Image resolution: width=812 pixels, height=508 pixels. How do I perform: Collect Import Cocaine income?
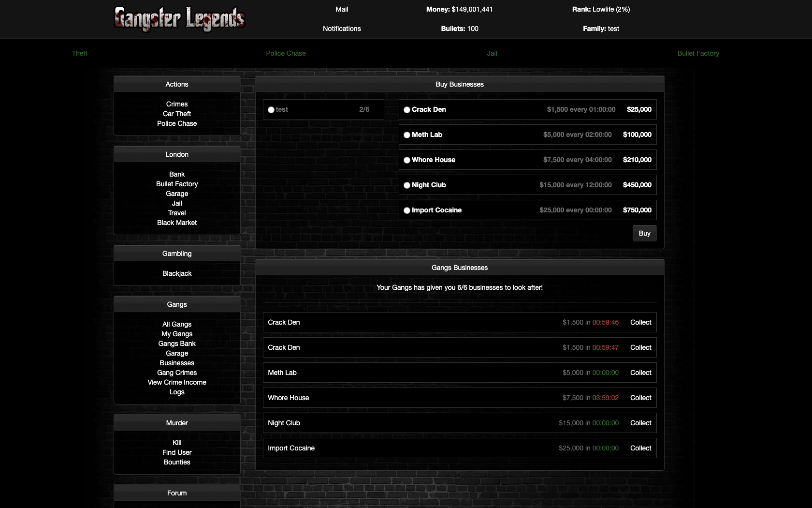[640, 448]
